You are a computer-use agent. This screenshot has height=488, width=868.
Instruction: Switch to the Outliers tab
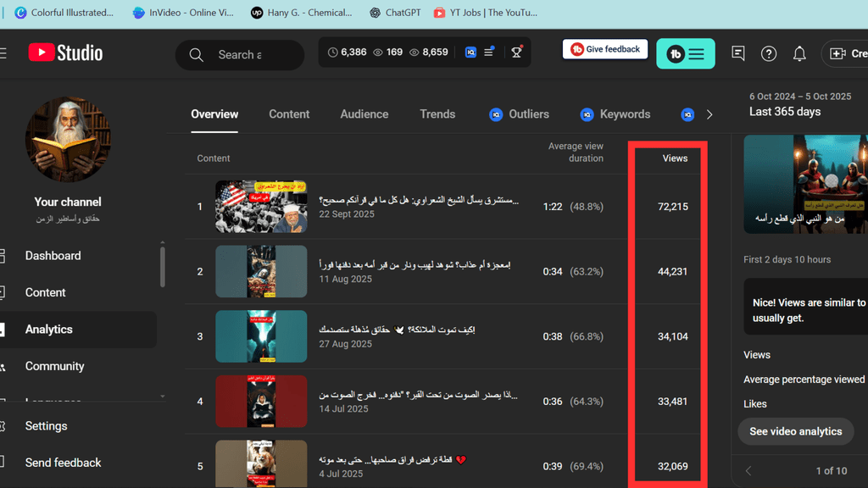(x=520, y=114)
